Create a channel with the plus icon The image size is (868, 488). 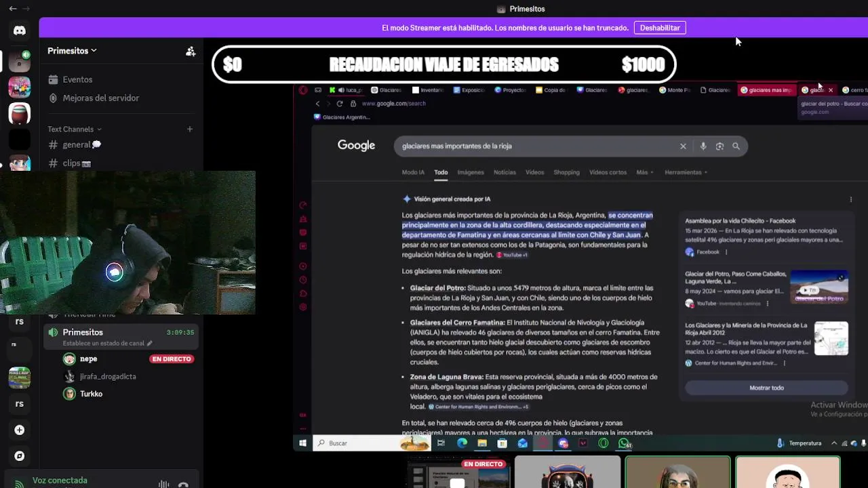(x=190, y=129)
